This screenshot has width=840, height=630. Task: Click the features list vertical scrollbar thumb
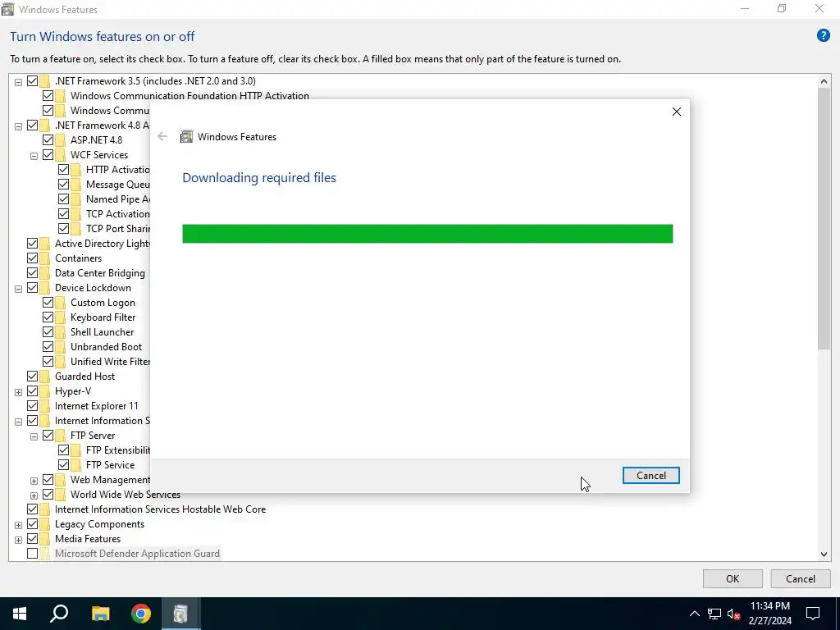pyautogui.click(x=824, y=219)
